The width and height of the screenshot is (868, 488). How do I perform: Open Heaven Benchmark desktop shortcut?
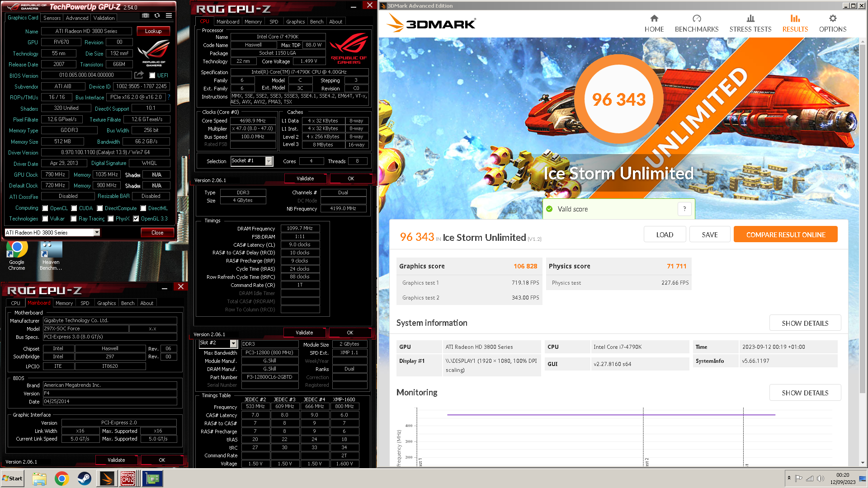pos(51,256)
